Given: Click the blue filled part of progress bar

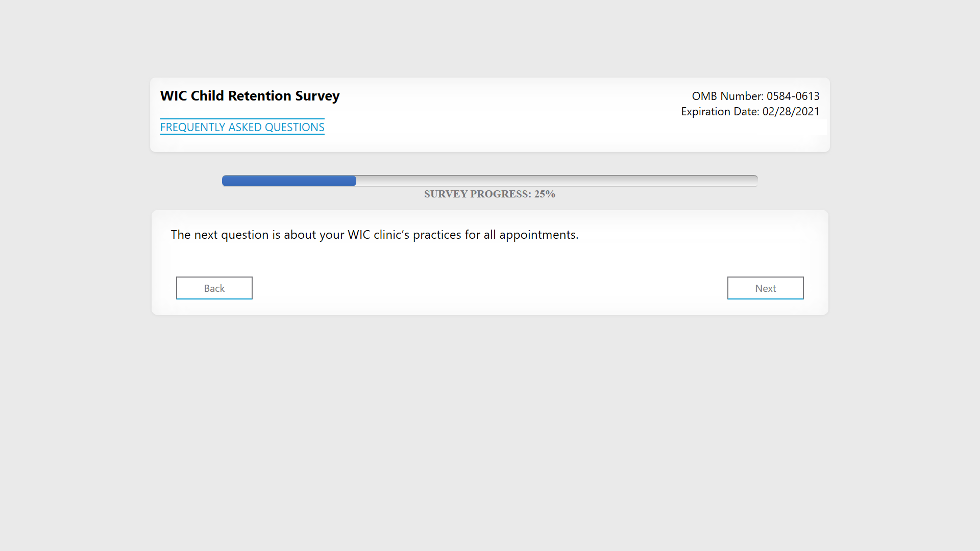Looking at the screenshot, I should point(289,181).
